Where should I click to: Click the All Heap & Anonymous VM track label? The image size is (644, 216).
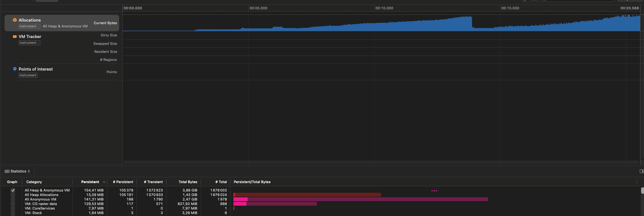click(65, 26)
